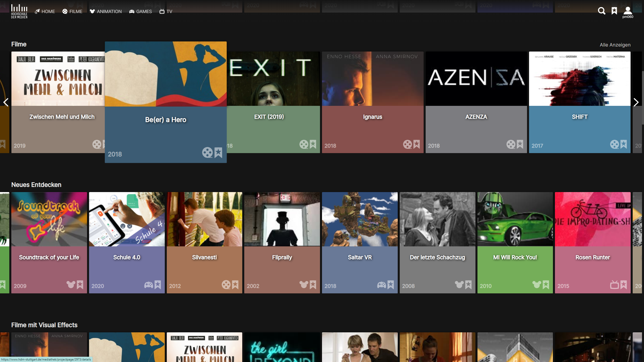Screen dimensions: 644x362
Task: Click the Silvanesti title text
Action: (x=204, y=257)
